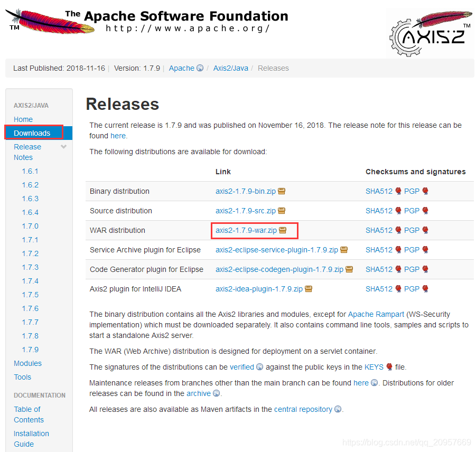The height and width of the screenshot is (452, 476).
Task: Open Tools in the sidebar
Action: [x=23, y=377]
